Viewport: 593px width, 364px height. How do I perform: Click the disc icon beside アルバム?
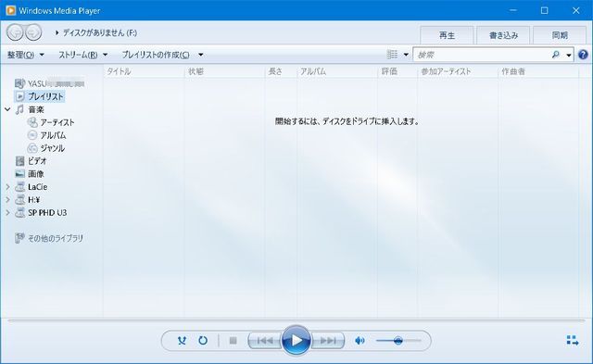[32, 135]
